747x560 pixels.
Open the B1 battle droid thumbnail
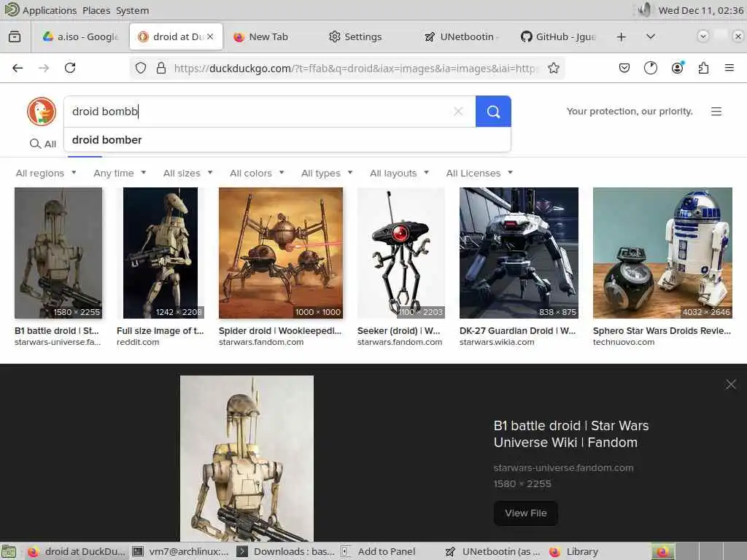pyautogui.click(x=58, y=253)
